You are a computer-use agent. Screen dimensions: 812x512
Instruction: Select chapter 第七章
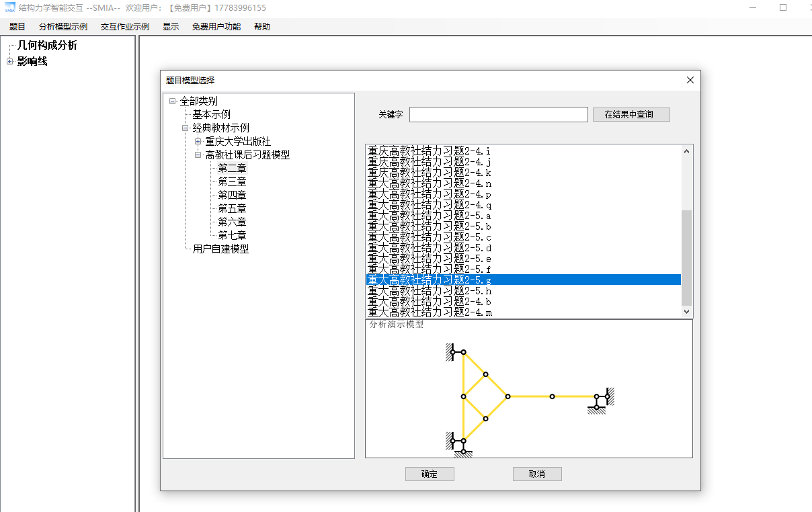coord(232,235)
